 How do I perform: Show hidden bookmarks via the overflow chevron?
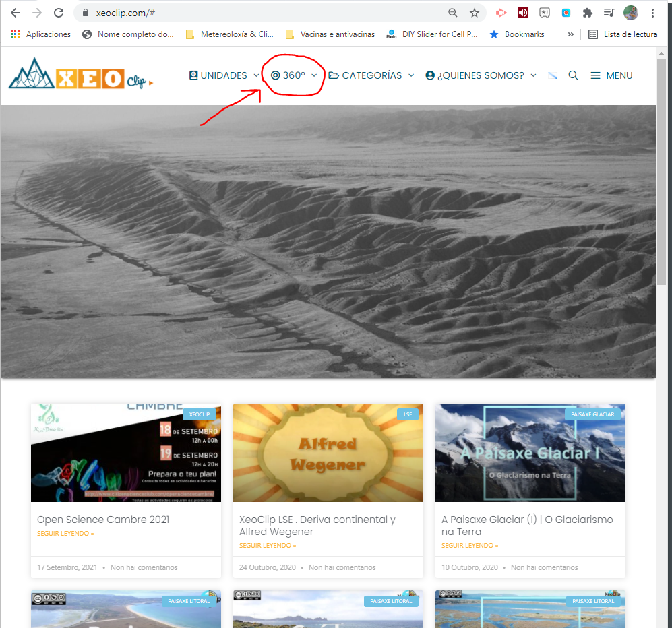(x=571, y=34)
